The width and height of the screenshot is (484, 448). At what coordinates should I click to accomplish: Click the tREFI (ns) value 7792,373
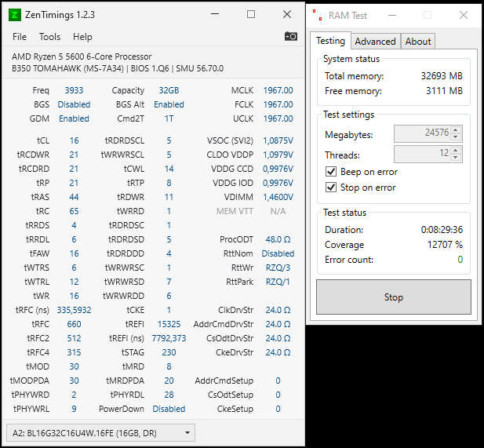point(169,338)
